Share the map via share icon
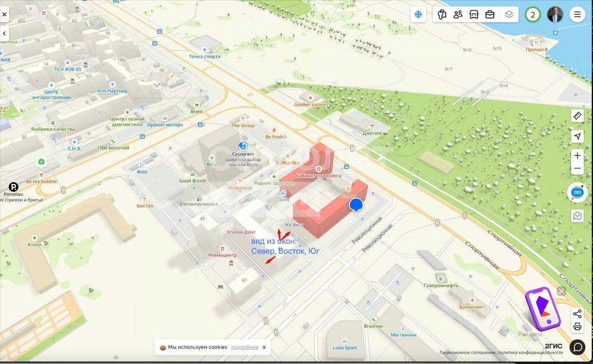Image resolution: width=593 pixels, height=364 pixels. pyautogui.click(x=577, y=314)
